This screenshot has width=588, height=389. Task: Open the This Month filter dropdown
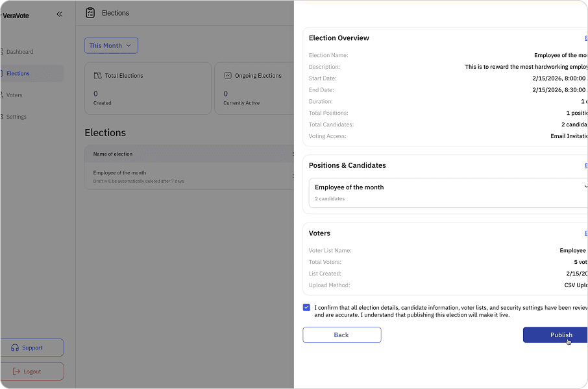click(111, 45)
